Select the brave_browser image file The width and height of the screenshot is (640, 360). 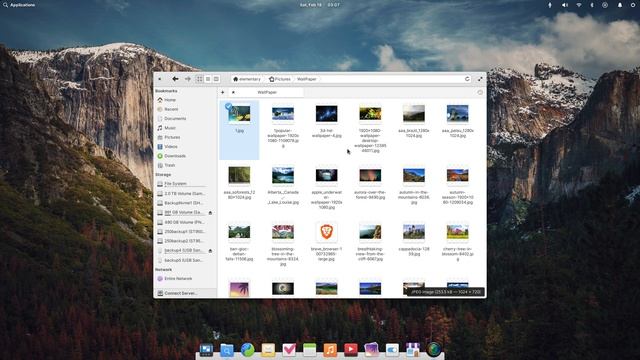(327, 232)
